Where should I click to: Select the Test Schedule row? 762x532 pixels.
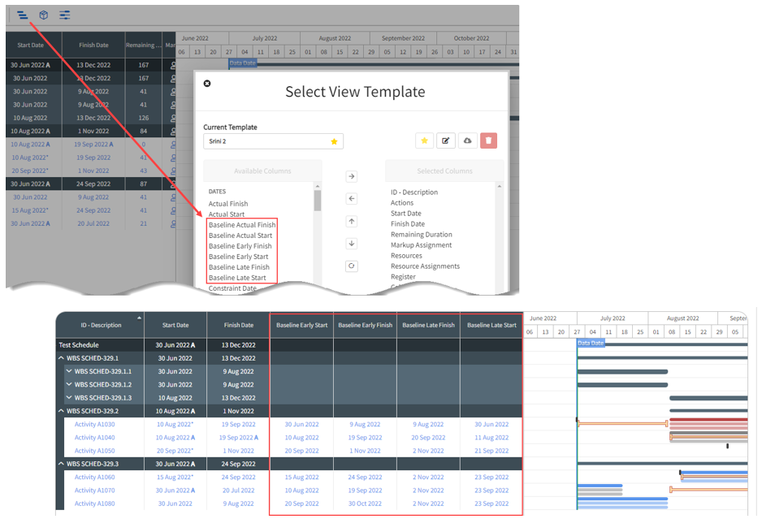tap(289, 345)
